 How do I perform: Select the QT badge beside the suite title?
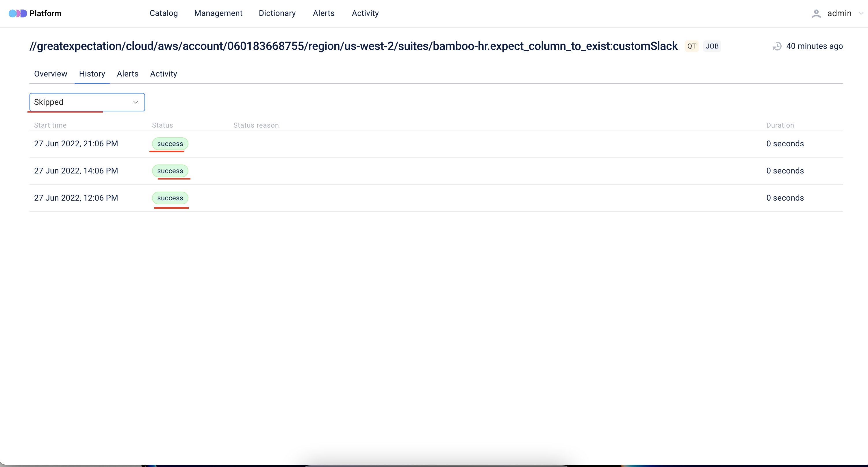[691, 46]
